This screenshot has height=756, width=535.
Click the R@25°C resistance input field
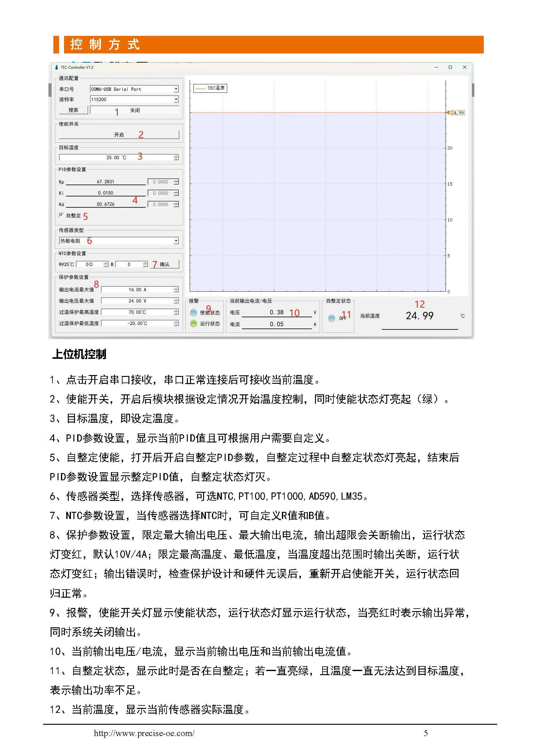(89, 264)
